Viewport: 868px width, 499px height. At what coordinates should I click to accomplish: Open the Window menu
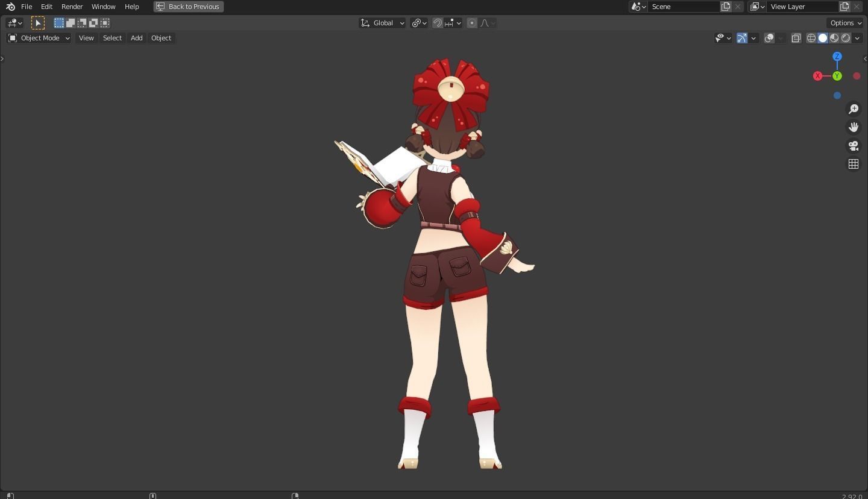click(103, 7)
